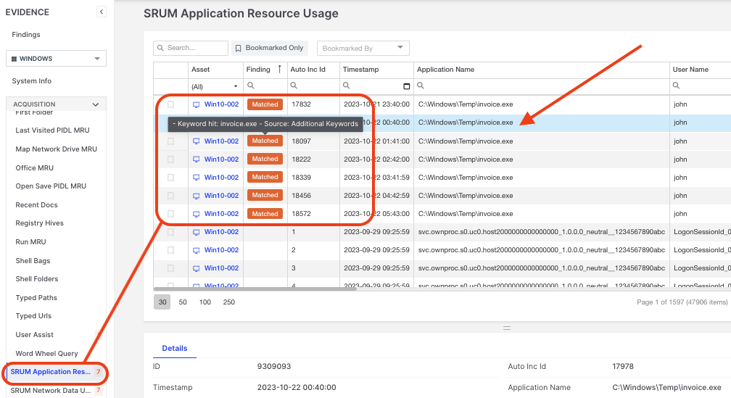Tick checkbox for row 18339
The image size is (731, 398).
point(171,178)
